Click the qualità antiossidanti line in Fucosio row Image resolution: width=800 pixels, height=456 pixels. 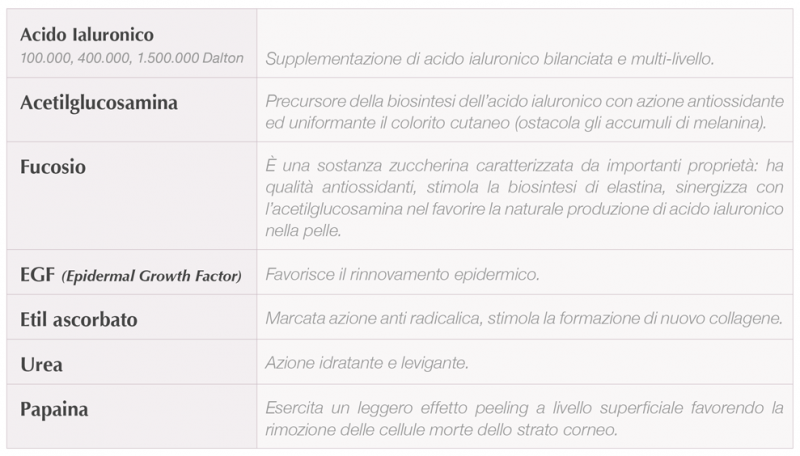(x=524, y=187)
